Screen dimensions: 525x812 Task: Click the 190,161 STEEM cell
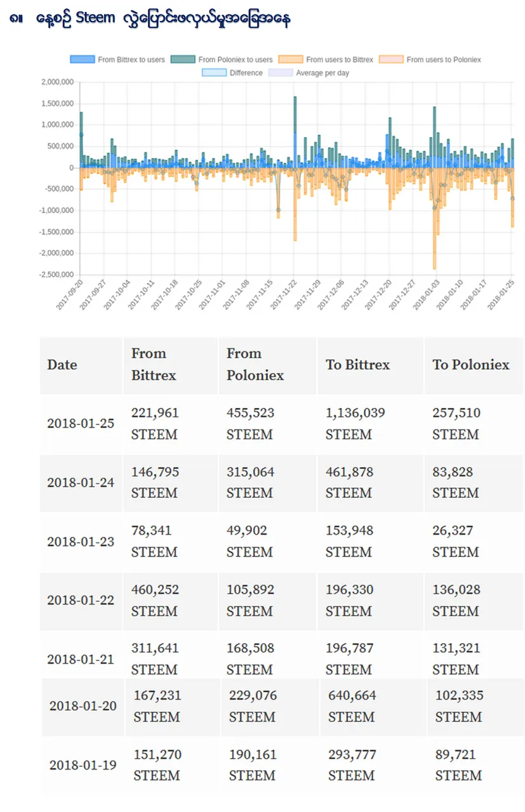[270, 766]
